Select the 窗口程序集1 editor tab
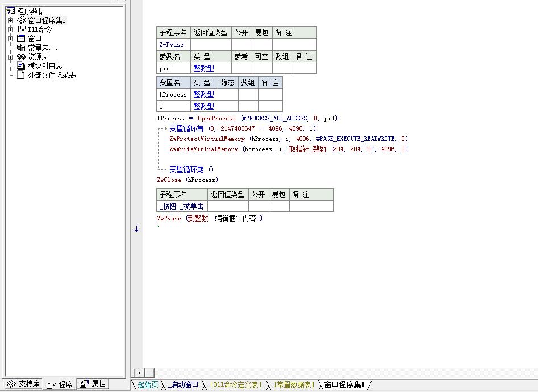The width and height of the screenshot is (538, 392). [344, 385]
